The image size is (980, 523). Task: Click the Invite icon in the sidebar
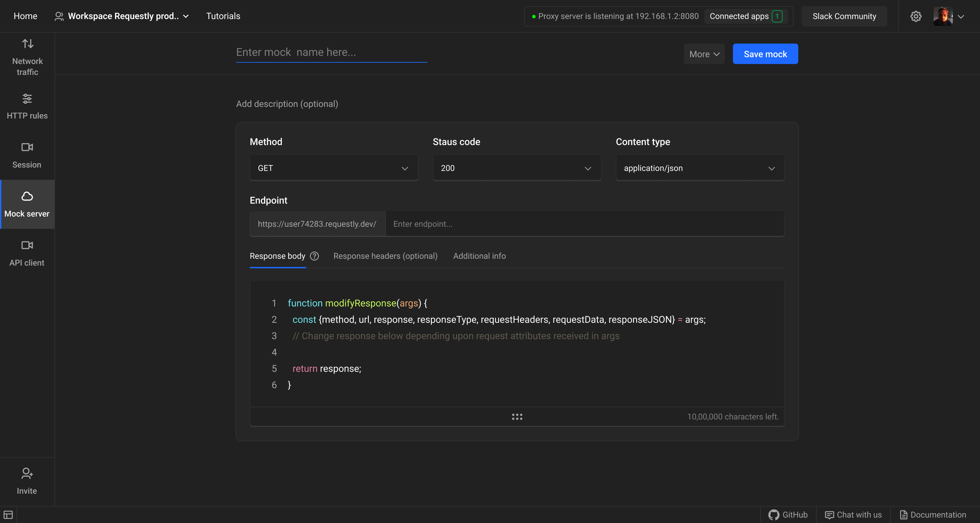[x=26, y=481]
